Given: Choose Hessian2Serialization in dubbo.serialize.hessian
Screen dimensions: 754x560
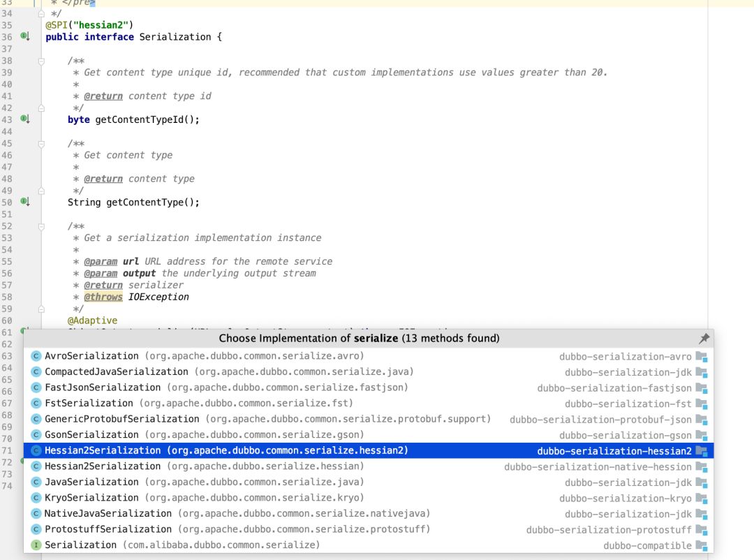Looking at the screenshot, I should (x=369, y=466).
